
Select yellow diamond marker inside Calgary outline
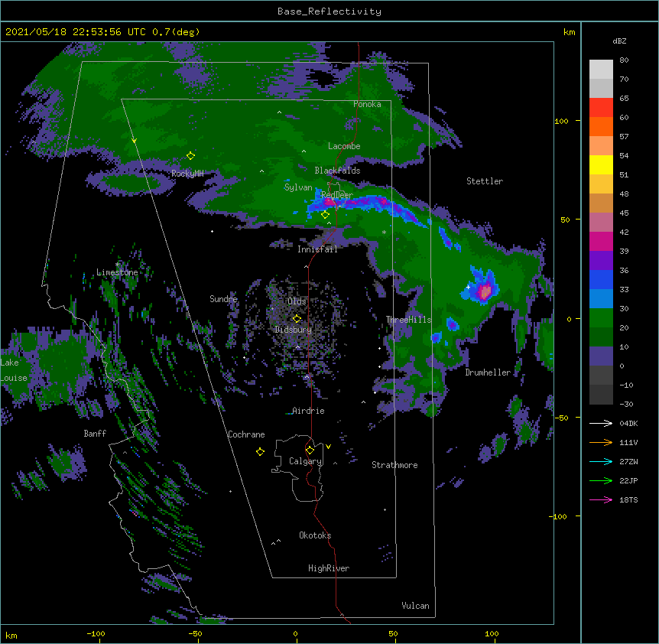(310, 450)
